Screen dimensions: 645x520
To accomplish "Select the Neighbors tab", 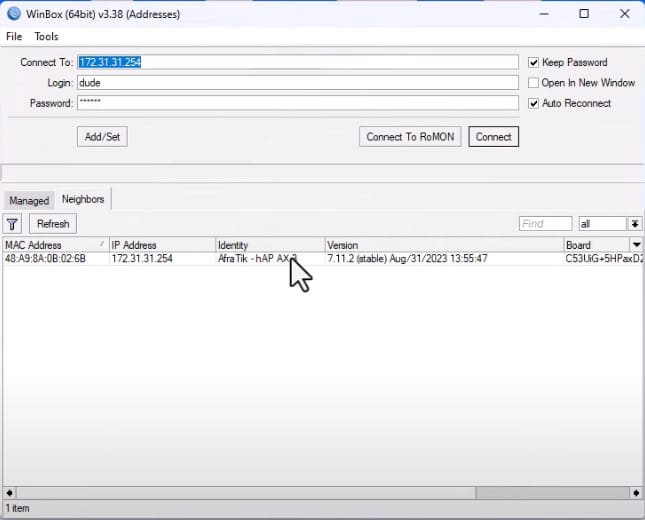I will click(x=83, y=199).
